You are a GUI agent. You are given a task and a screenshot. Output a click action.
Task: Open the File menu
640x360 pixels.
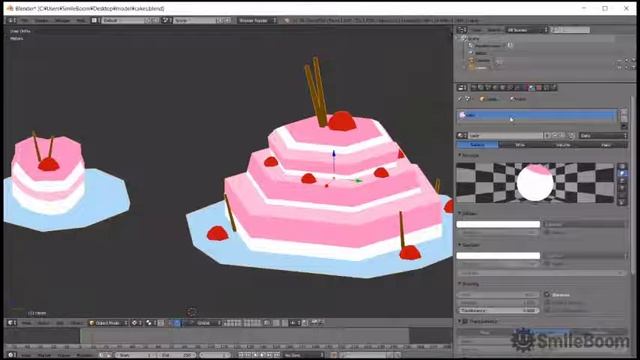click(x=25, y=20)
